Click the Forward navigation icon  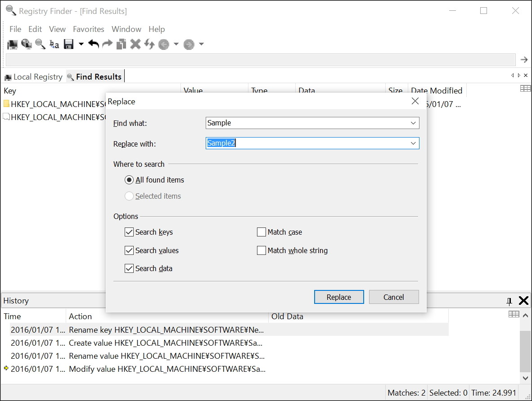pos(189,45)
